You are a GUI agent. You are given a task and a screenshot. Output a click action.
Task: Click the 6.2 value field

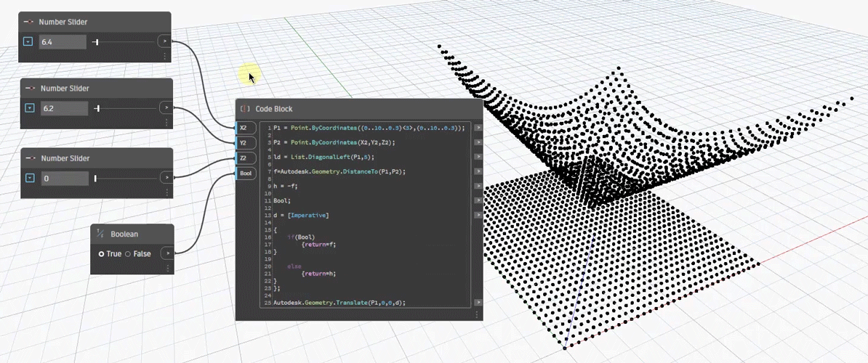[64, 108]
